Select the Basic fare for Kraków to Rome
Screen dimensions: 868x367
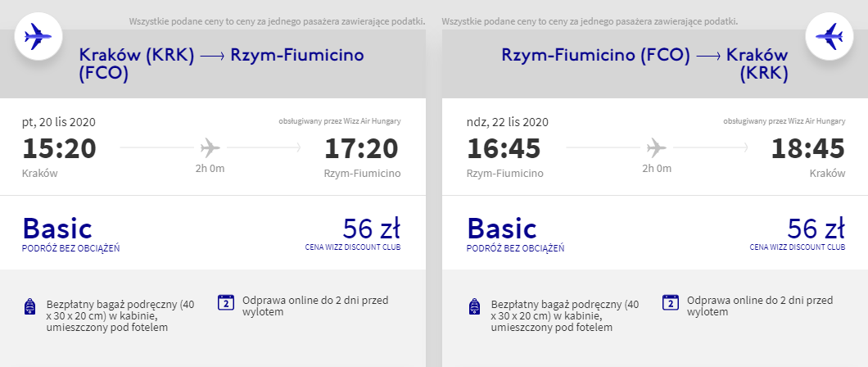[x=57, y=228]
